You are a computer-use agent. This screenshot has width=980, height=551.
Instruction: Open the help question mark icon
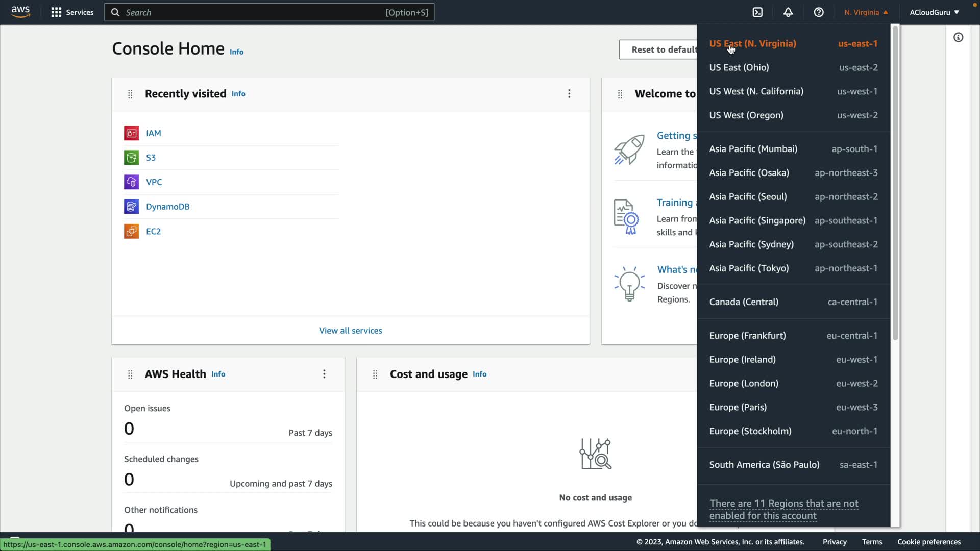tap(819, 12)
